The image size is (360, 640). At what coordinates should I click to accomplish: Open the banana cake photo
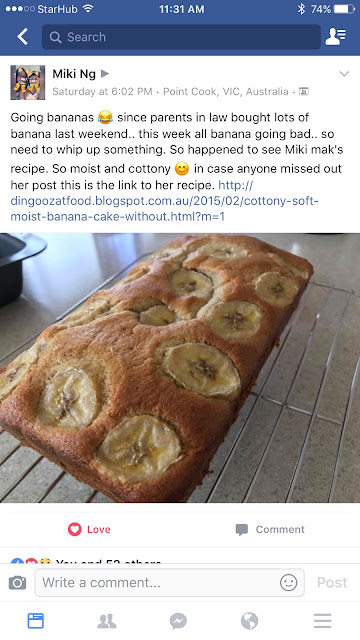tap(180, 368)
